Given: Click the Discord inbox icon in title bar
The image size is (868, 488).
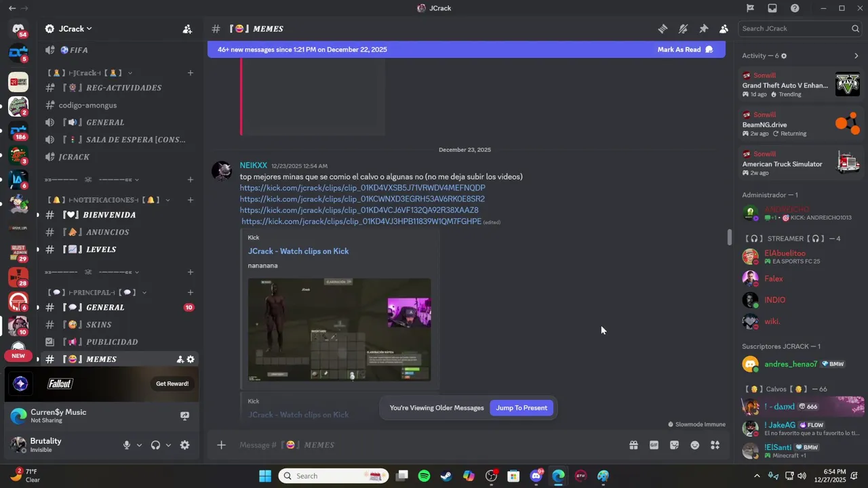Looking at the screenshot, I should click(772, 8).
